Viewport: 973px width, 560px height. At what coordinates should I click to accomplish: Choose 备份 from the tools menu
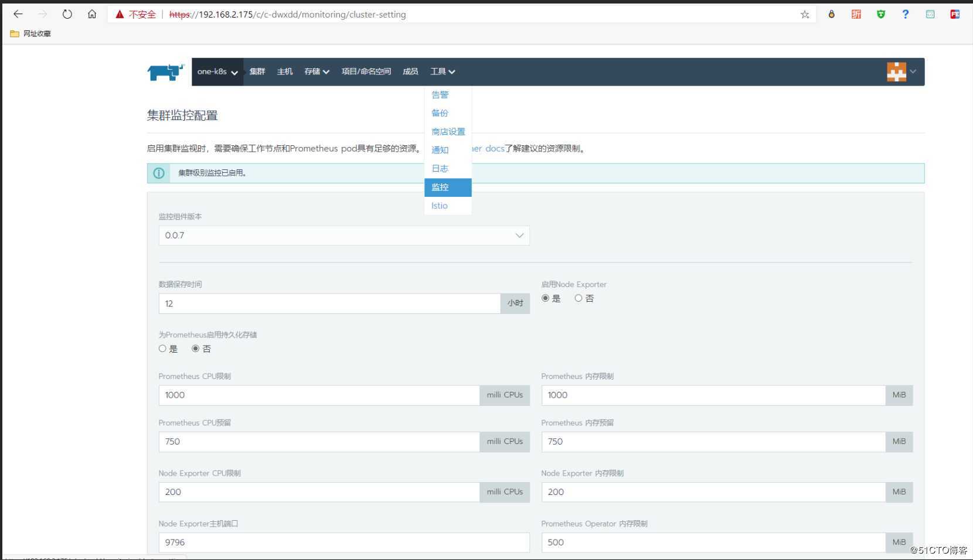[x=448, y=113]
